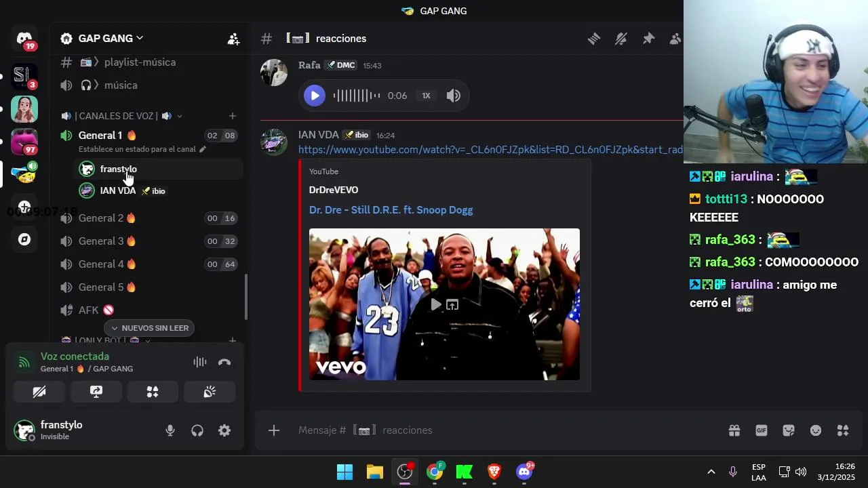The image size is (868, 488).
Task: Start an activity from the voice panel
Action: [153, 392]
